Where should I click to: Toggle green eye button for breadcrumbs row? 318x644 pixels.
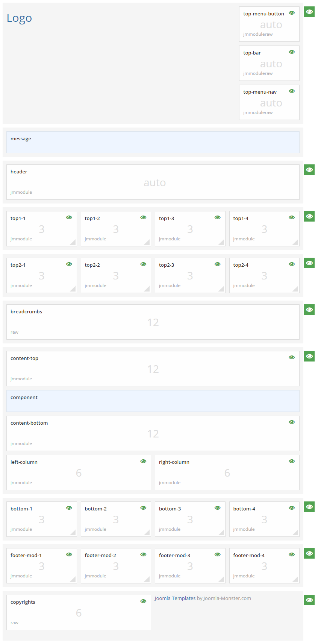[x=309, y=310]
